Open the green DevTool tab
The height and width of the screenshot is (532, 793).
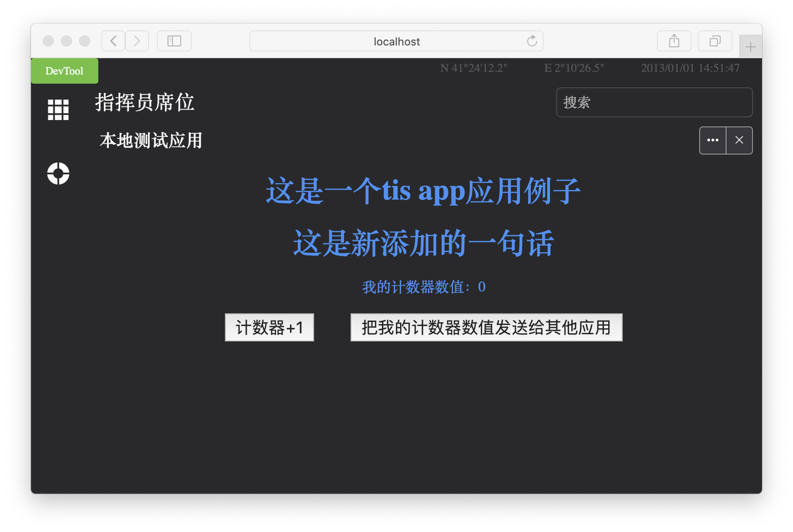click(x=64, y=71)
